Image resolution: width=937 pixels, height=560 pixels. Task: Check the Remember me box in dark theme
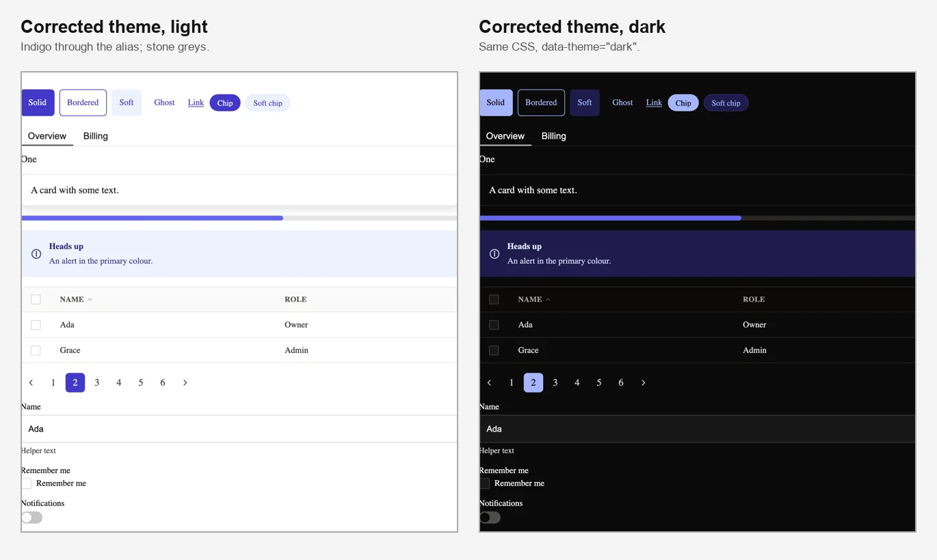[x=484, y=483]
